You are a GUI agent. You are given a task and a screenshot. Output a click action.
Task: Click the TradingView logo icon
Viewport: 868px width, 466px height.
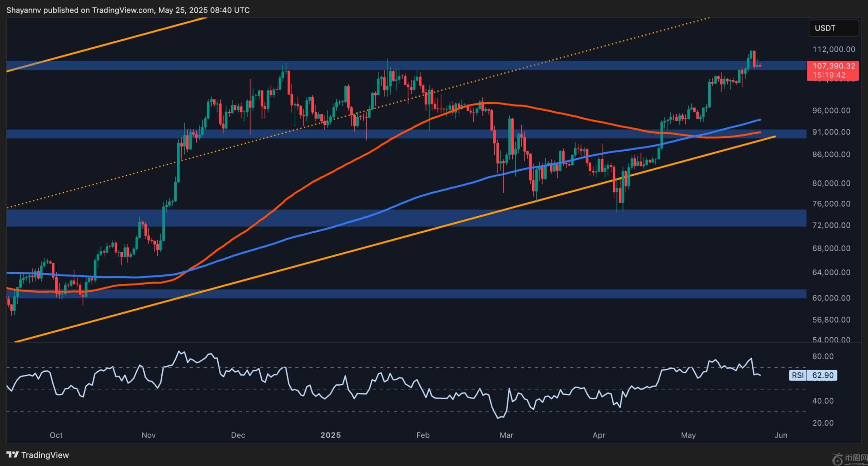[x=13, y=455]
